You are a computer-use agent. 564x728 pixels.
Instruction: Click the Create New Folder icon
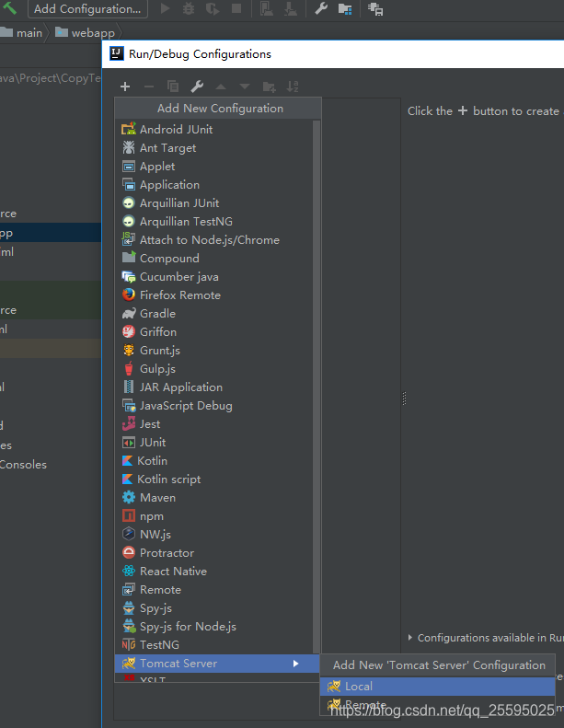[x=270, y=87]
